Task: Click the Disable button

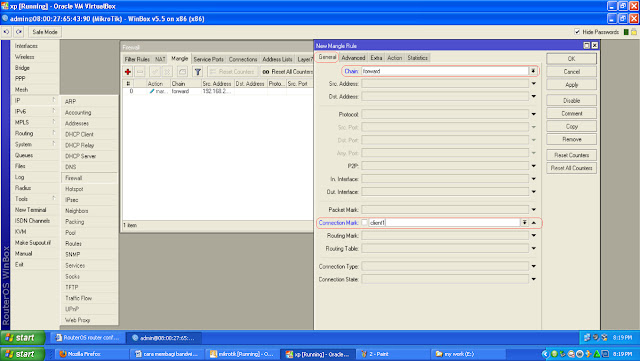Action: (x=571, y=100)
